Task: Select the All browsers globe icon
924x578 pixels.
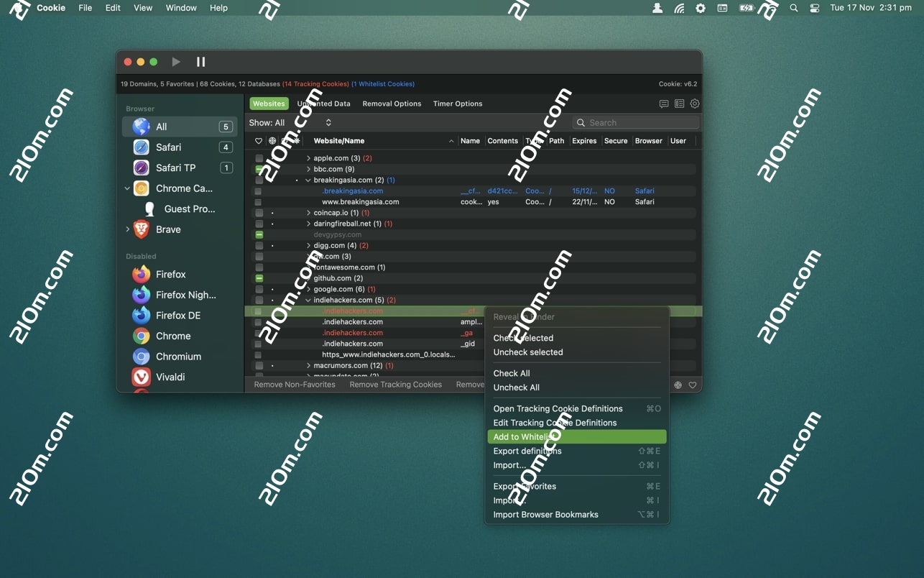Action: pos(142,127)
